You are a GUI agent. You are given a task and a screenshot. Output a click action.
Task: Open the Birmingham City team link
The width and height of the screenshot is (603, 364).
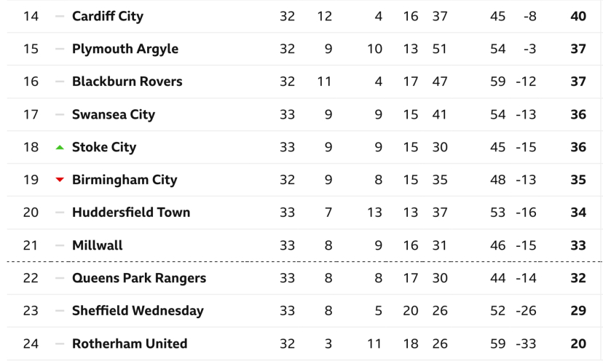tap(125, 180)
